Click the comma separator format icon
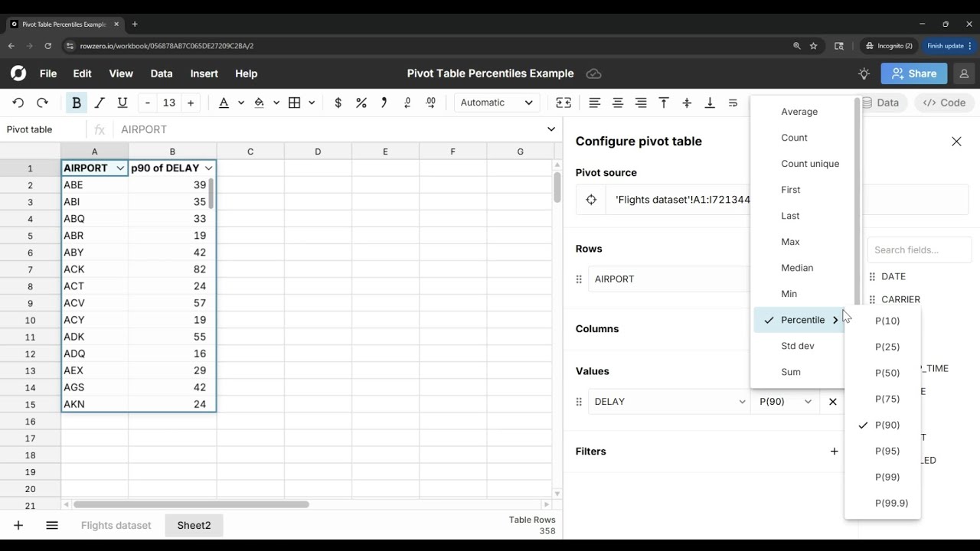980x551 pixels. point(384,103)
